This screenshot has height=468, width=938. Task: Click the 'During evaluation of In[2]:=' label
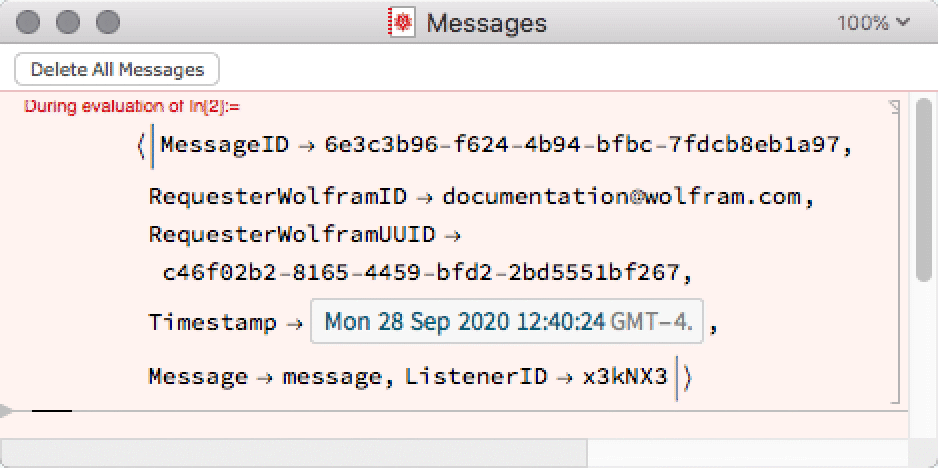tap(132, 105)
